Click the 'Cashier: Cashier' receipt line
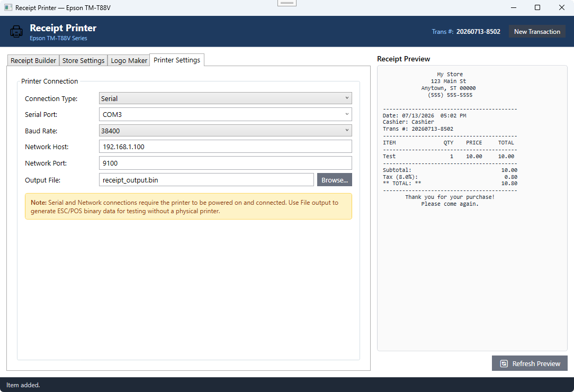The image size is (574, 392). tap(408, 122)
